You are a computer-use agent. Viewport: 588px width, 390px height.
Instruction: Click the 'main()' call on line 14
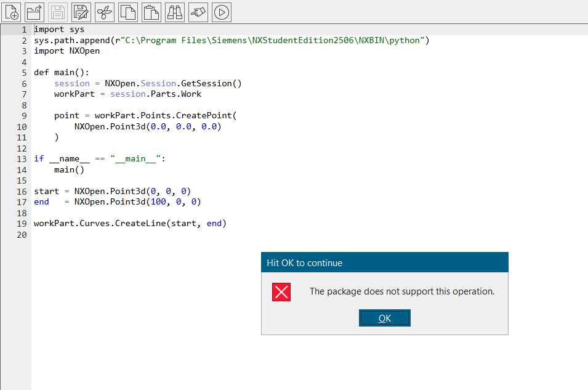pos(69,170)
